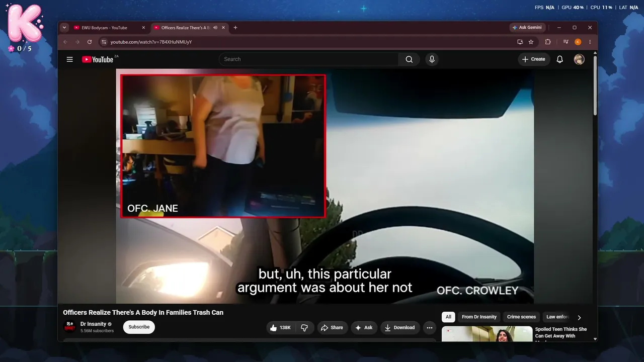Download the video

(x=399, y=327)
